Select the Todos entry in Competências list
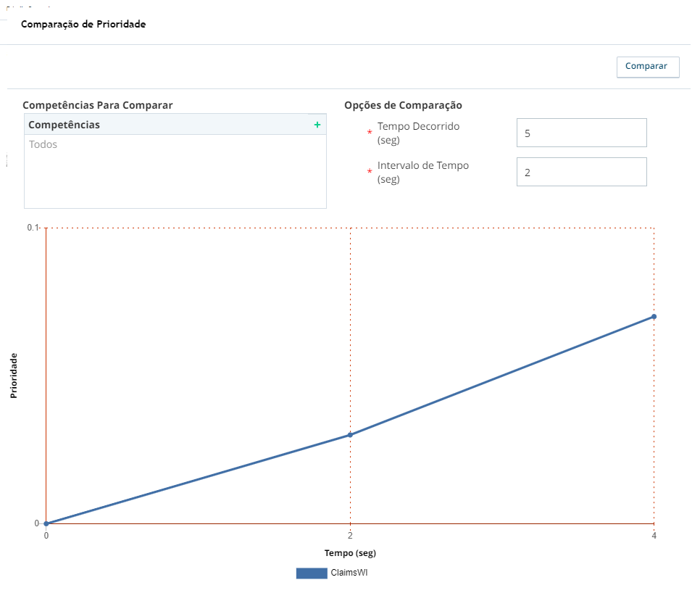This screenshot has width=700, height=593. coord(43,144)
